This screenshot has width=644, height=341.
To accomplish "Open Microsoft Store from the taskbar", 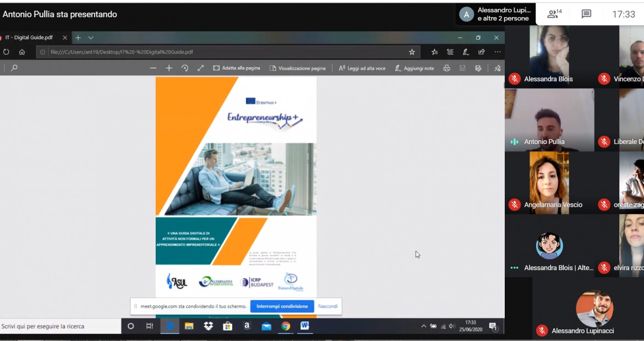I will (227, 326).
